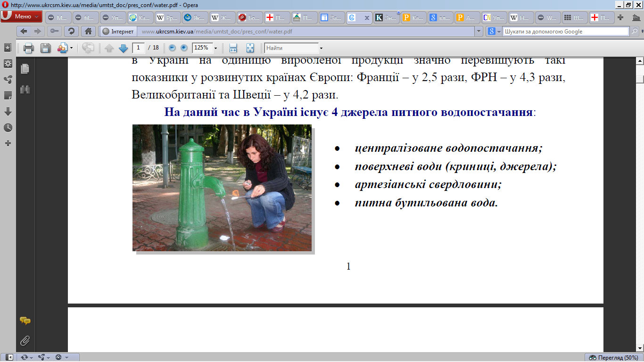Click the Найти search field
Screen dimensions: 644x362
[291, 48]
